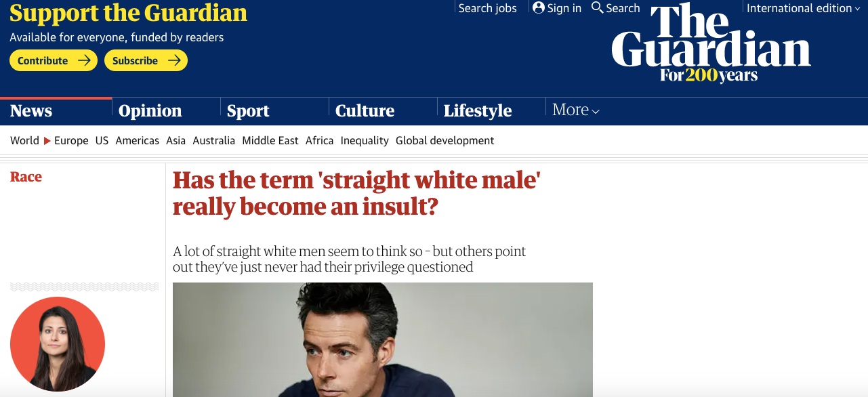
Task: Open the Inequality subsection link
Action: (365, 140)
